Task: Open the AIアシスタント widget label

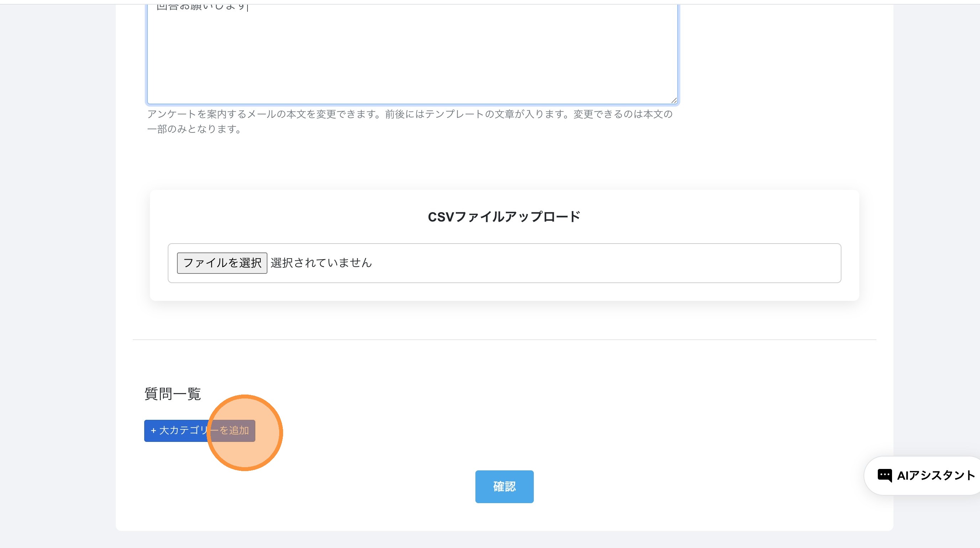Action: [936, 475]
